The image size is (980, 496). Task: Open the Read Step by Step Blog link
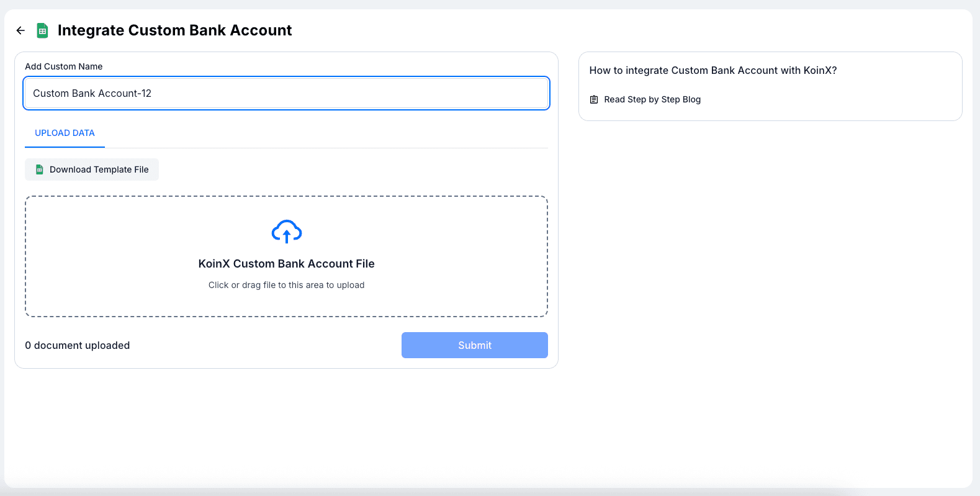pyautogui.click(x=652, y=99)
